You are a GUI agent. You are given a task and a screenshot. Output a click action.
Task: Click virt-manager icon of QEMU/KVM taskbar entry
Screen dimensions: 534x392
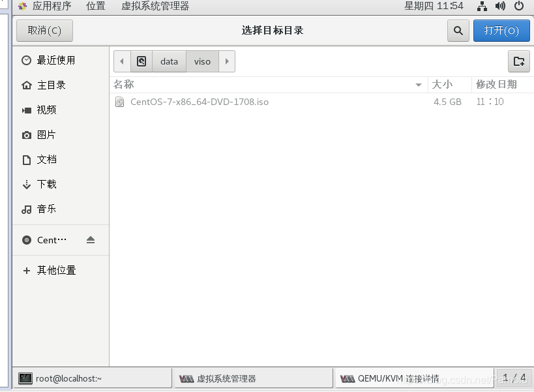click(348, 379)
